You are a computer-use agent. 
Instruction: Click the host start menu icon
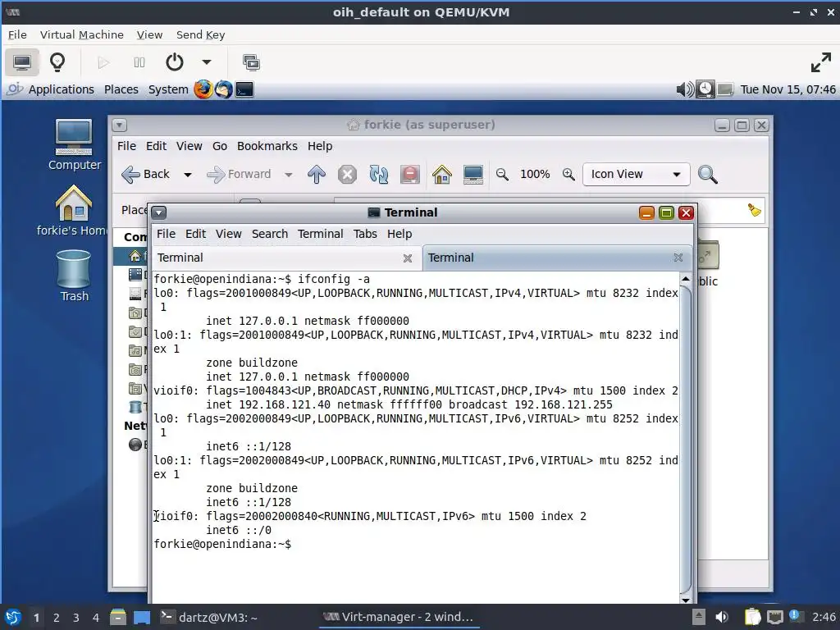pyautogui.click(x=13, y=618)
